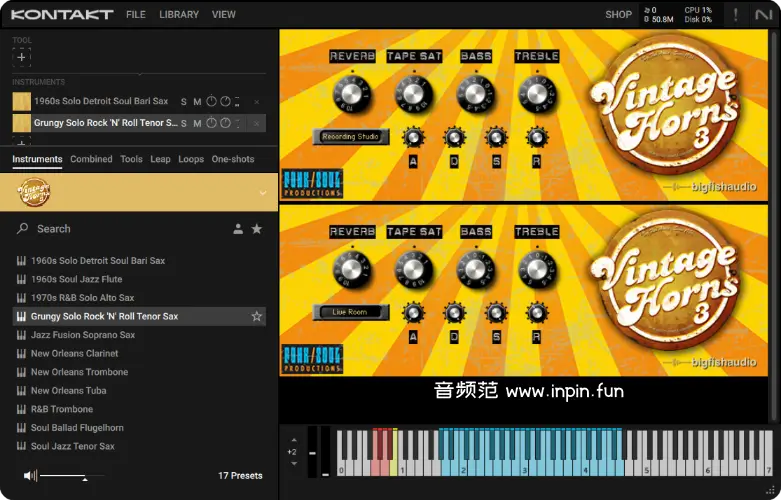Viewport: 781px width, 500px height.
Task: Favorite the Grungy Solo Rock 'N' Roll preset
Action: (x=257, y=316)
